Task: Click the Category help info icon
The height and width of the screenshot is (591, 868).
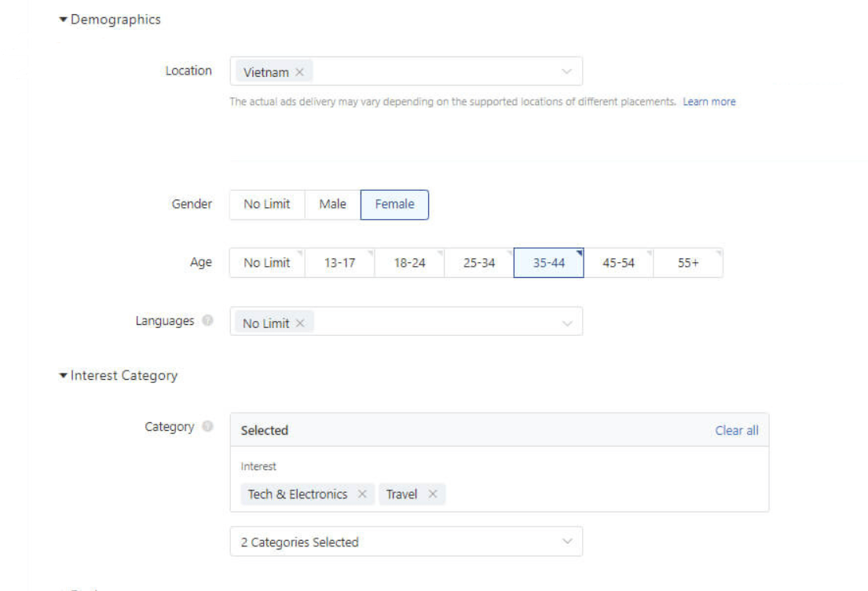Action: click(x=207, y=427)
